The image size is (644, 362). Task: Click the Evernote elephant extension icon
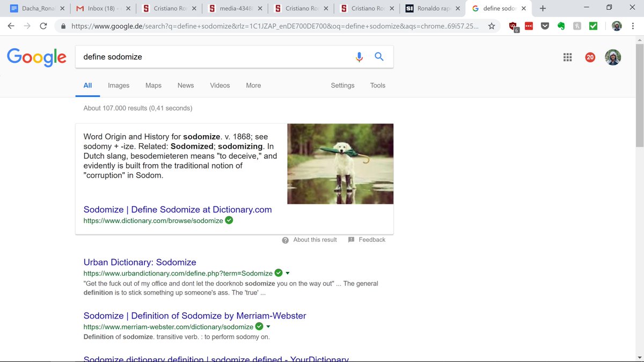coord(561,26)
